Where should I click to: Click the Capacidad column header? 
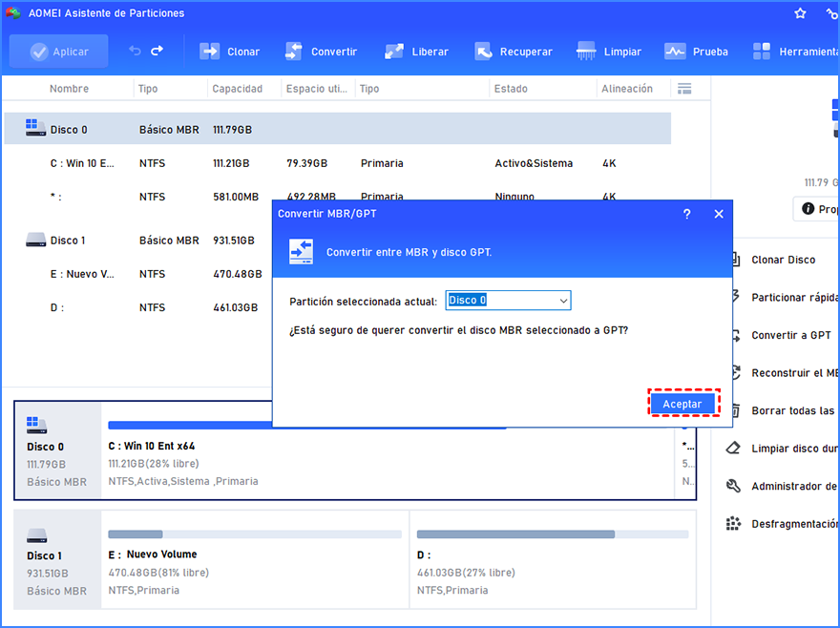tap(238, 89)
